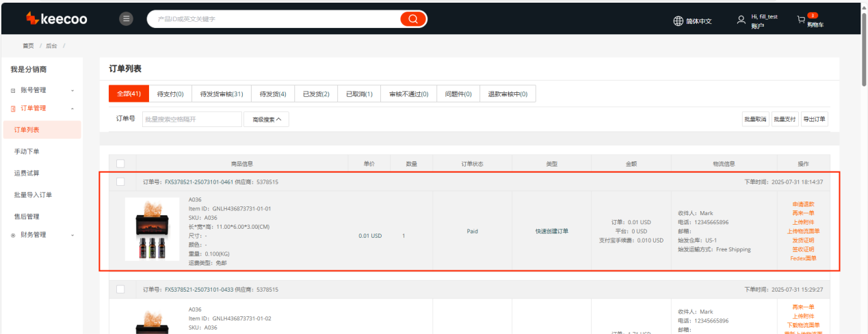Click 再来一单 for order 0433
Screen dimensions: 868x334
(x=803, y=307)
